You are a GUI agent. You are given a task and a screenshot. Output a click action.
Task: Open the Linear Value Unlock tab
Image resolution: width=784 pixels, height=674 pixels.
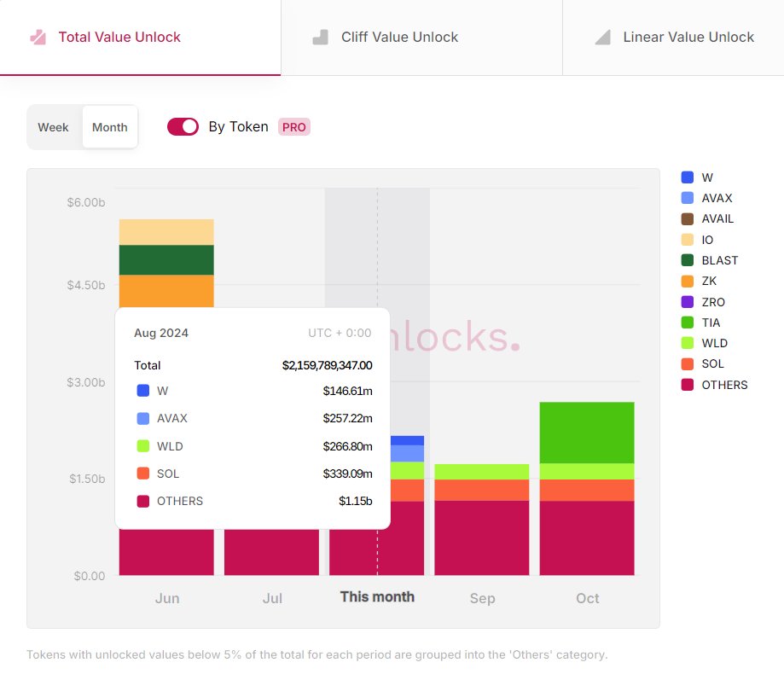(688, 37)
